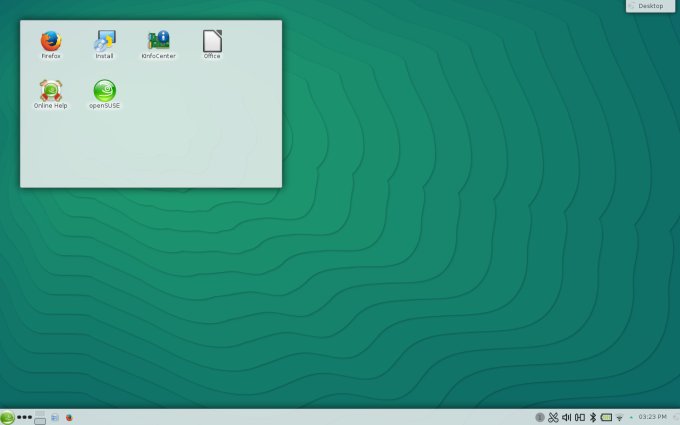Select the "Online Help" icon label
The image size is (680, 425).
click(x=51, y=105)
